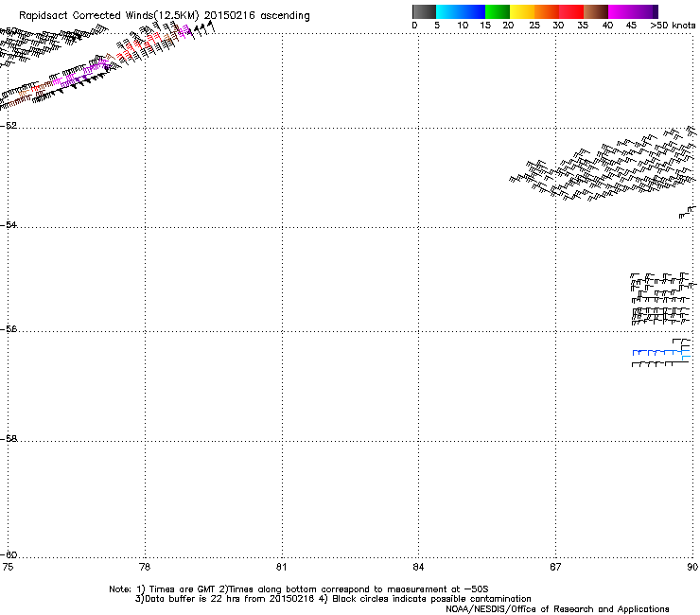Click latitude label '-60' on left axis
The image size is (700, 615).
point(9,554)
